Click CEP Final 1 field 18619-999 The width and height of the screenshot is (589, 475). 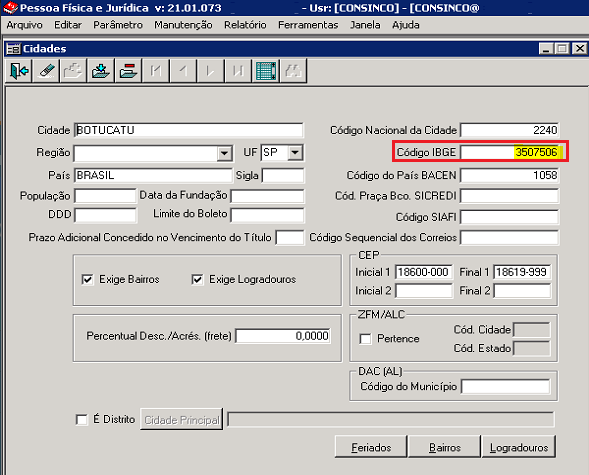[522, 272]
